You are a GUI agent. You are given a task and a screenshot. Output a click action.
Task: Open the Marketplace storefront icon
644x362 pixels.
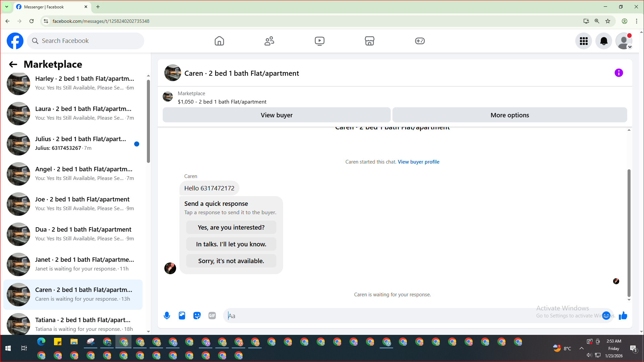(370, 41)
